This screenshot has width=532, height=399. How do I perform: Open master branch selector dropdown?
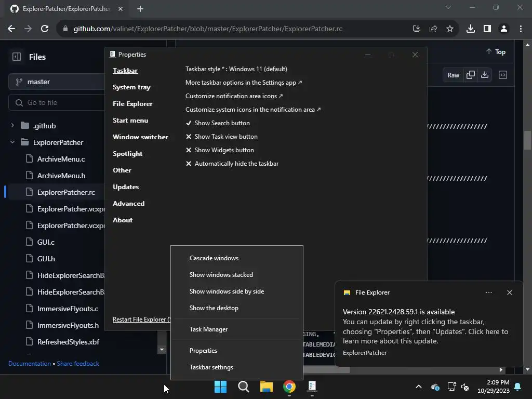click(x=56, y=82)
